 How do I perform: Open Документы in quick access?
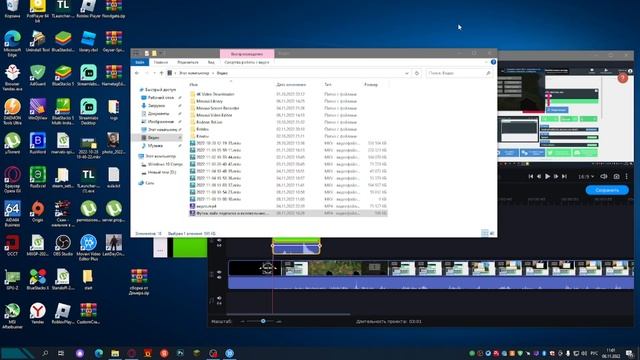(x=158, y=113)
